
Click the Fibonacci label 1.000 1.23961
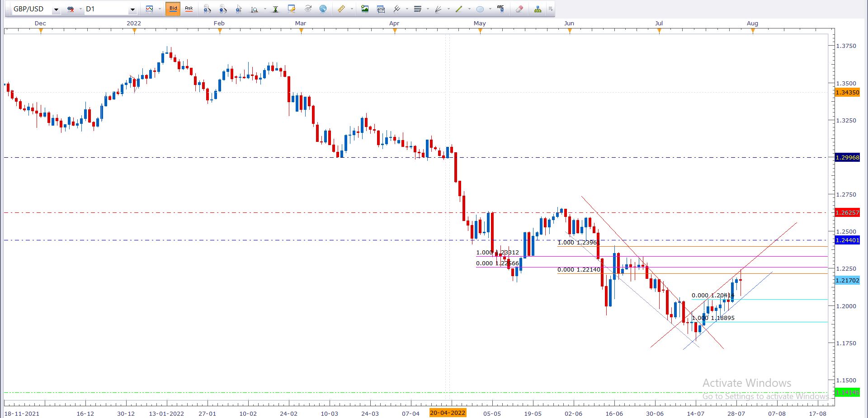tap(579, 243)
